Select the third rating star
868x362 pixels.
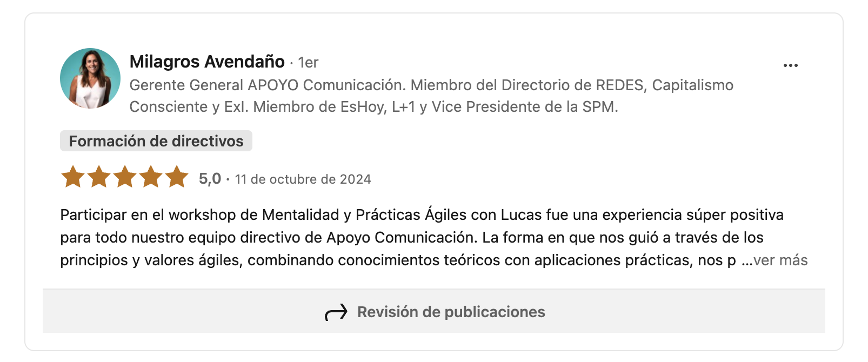[125, 177]
